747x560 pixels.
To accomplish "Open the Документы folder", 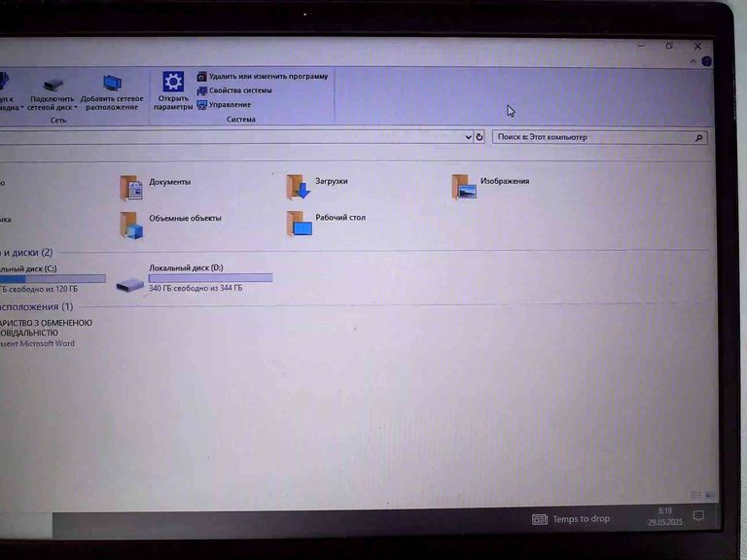I will pos(131,187).
